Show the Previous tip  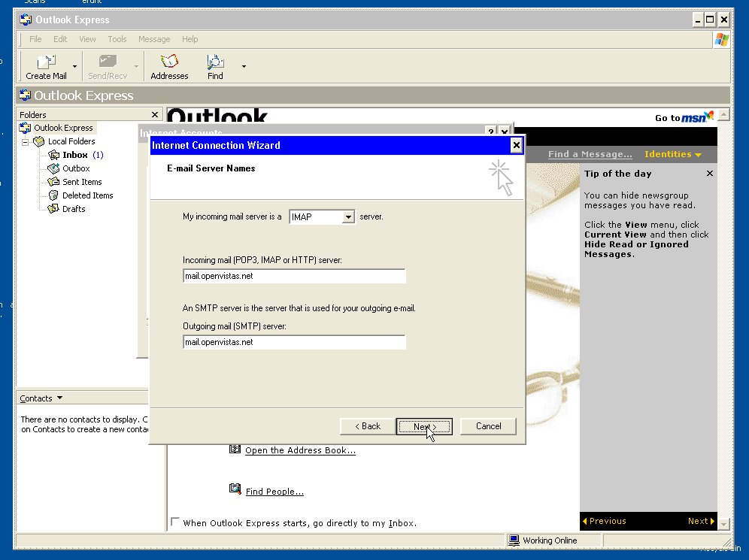605,521
